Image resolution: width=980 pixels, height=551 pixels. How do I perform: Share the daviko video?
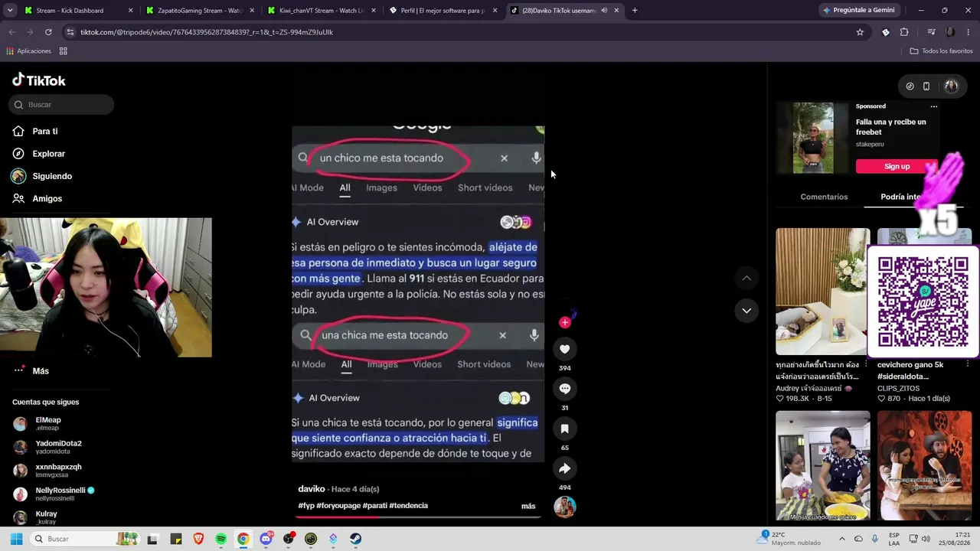[564, 468]
